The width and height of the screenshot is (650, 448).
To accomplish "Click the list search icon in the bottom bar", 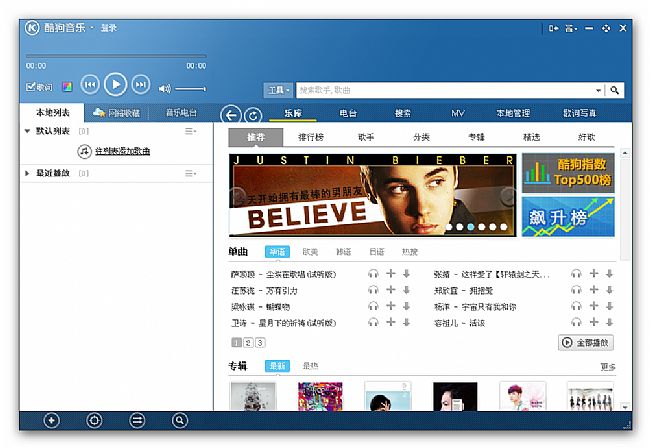I will pyautogui.click(x=179, y=420).
